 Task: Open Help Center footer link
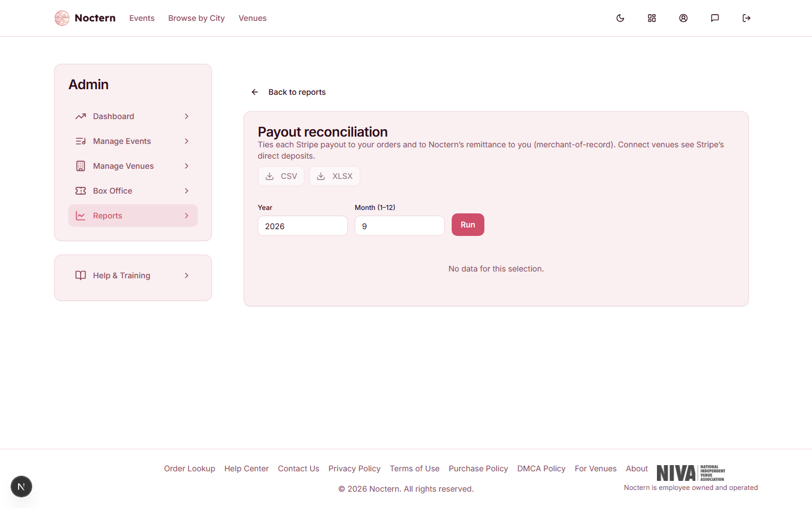[246, 468]
